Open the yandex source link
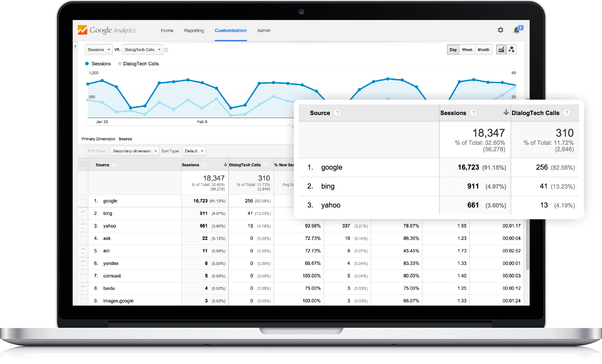Screen dimensions: 602x364 tap(111, 263)
